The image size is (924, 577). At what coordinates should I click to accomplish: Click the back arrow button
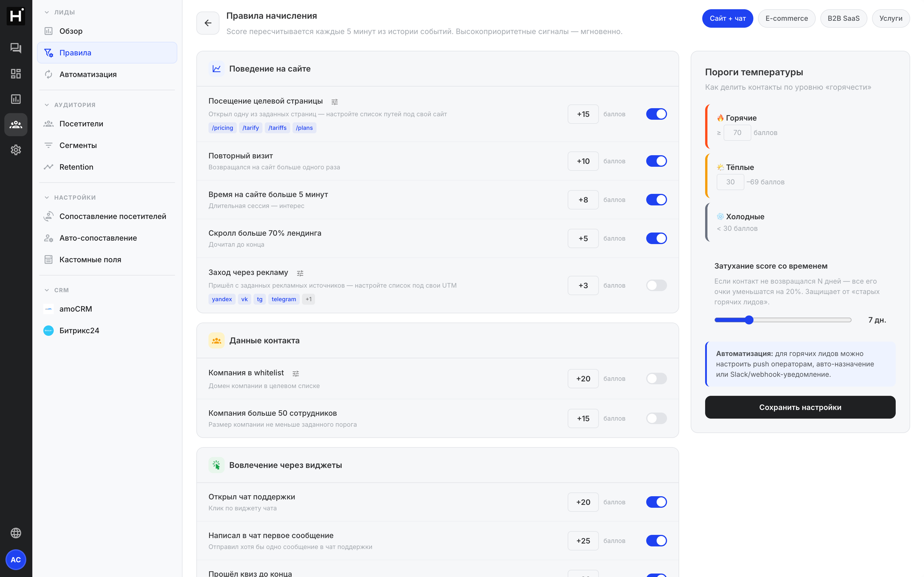pos(208,23)
